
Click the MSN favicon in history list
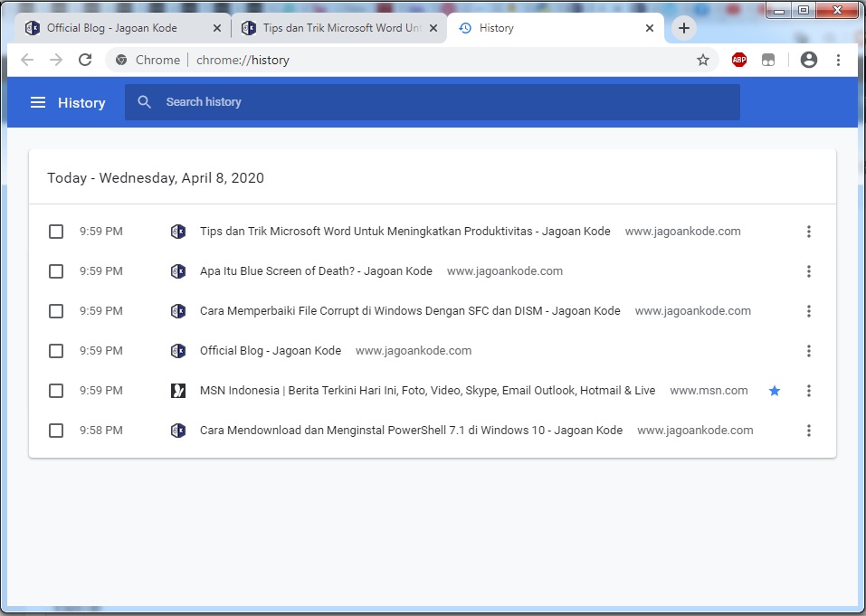tap(178, 391)
